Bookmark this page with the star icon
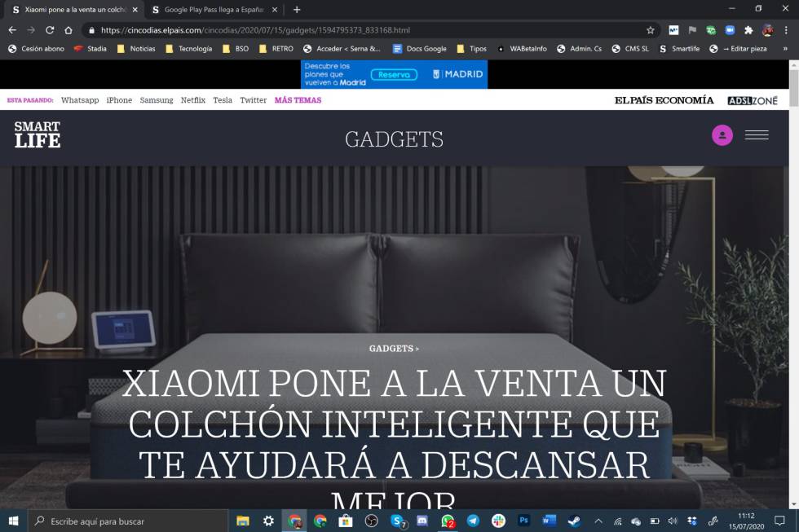This screenshot has height=532, width=799. coord(651,30)
